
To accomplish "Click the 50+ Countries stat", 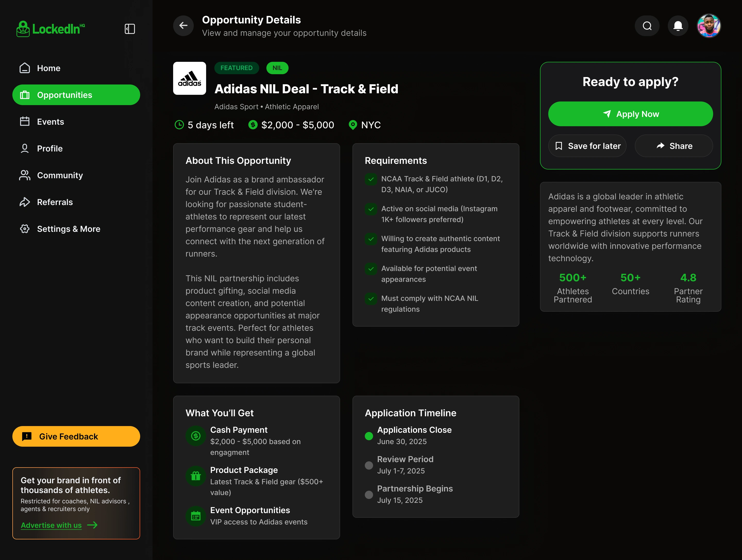I will click(631, 284).
